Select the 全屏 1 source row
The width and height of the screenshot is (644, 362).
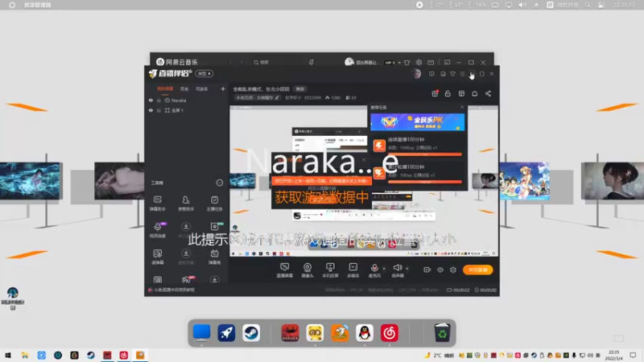(187, 110)
